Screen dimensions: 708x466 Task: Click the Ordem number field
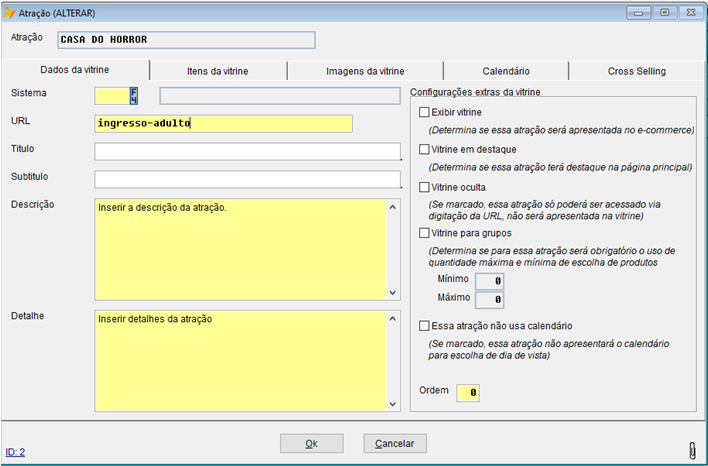coord(467,393)
